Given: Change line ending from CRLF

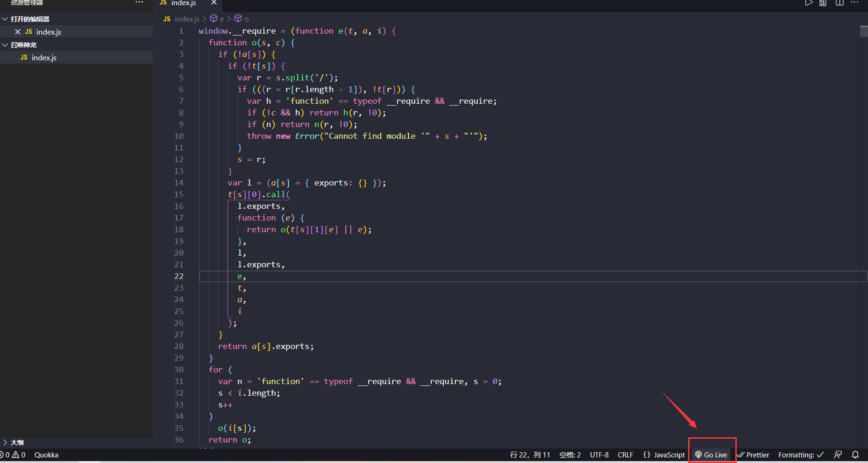Looking at the screenshot, I should [626, 455].
